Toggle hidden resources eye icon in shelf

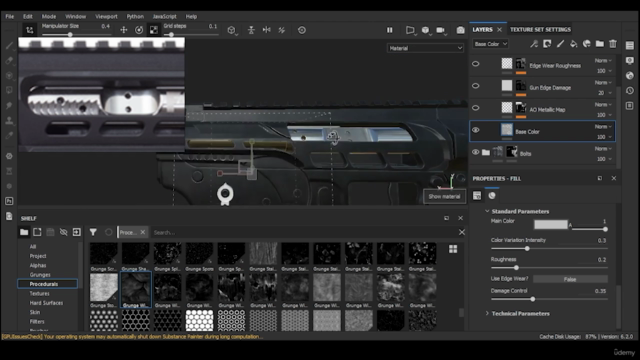(63, 232)
